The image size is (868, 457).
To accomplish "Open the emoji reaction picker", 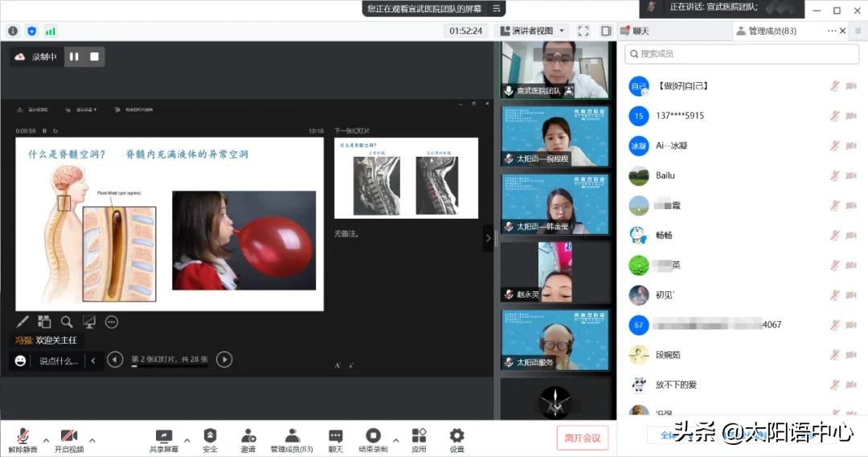I will pyautogui.click(x=20, y=361).
